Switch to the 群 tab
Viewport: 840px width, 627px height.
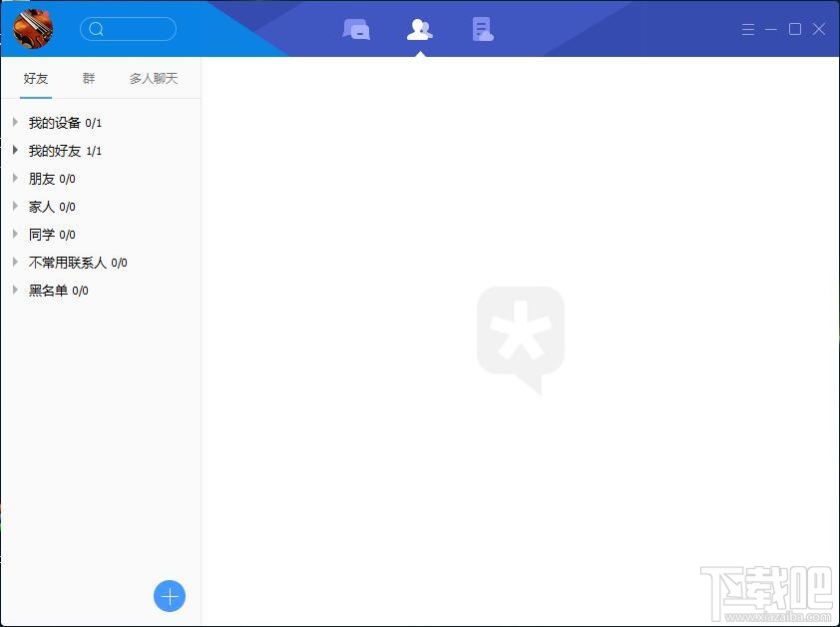point(88,78)
